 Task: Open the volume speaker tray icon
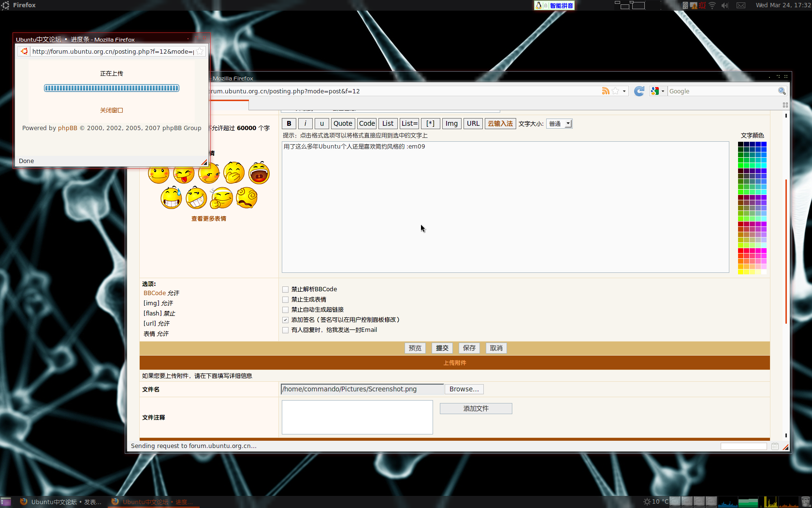pos(725,5)
